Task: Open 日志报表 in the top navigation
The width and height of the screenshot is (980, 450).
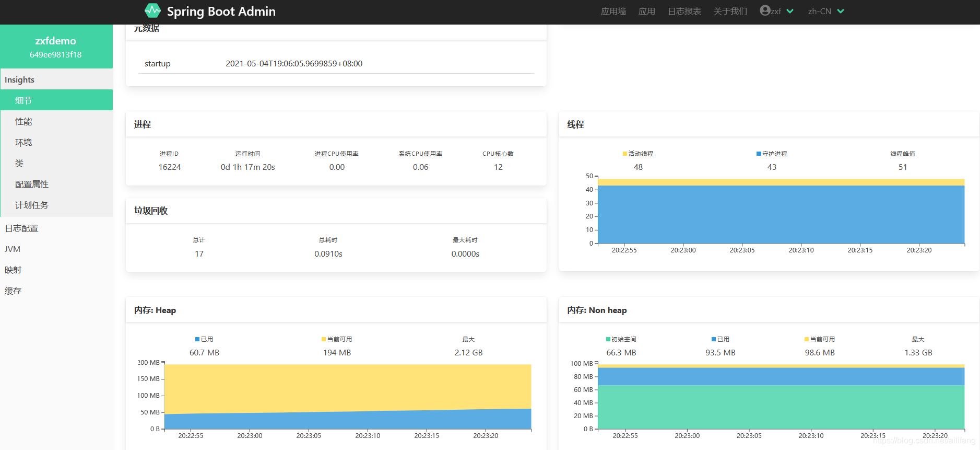Action: pyautogui.click(x=684, y=11)
